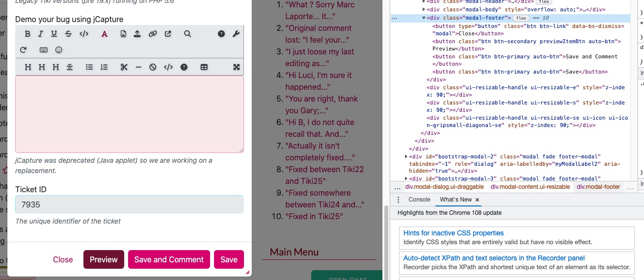Insert a bulleted list

(89, 67)
